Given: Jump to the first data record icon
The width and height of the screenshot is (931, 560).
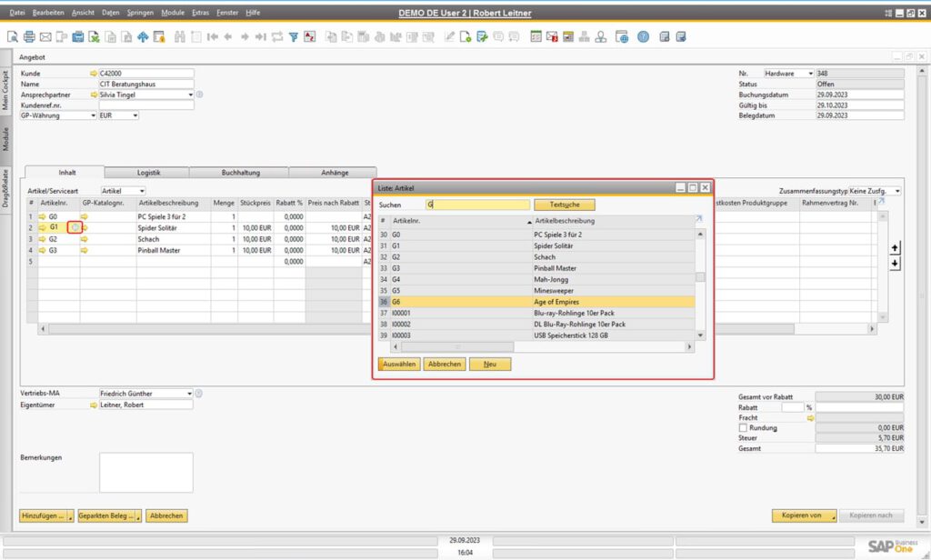Looking at the screenshot, I should coord(212,37).
